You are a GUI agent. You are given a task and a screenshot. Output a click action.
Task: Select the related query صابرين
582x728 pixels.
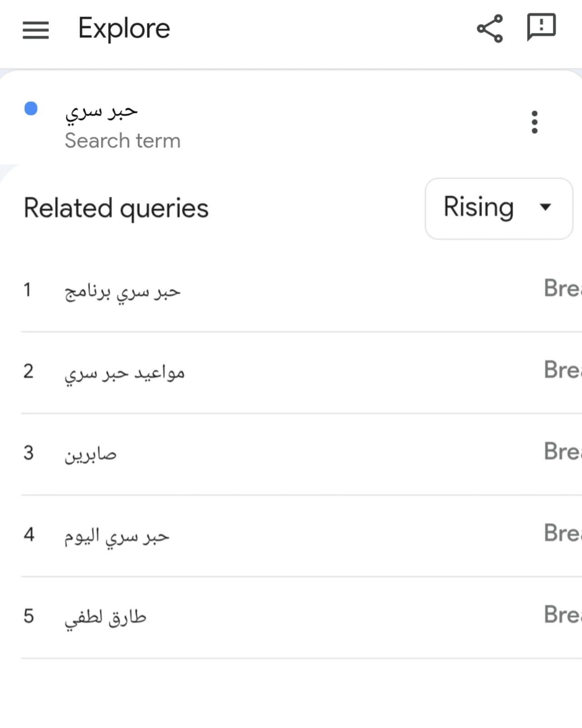point(90,454)
